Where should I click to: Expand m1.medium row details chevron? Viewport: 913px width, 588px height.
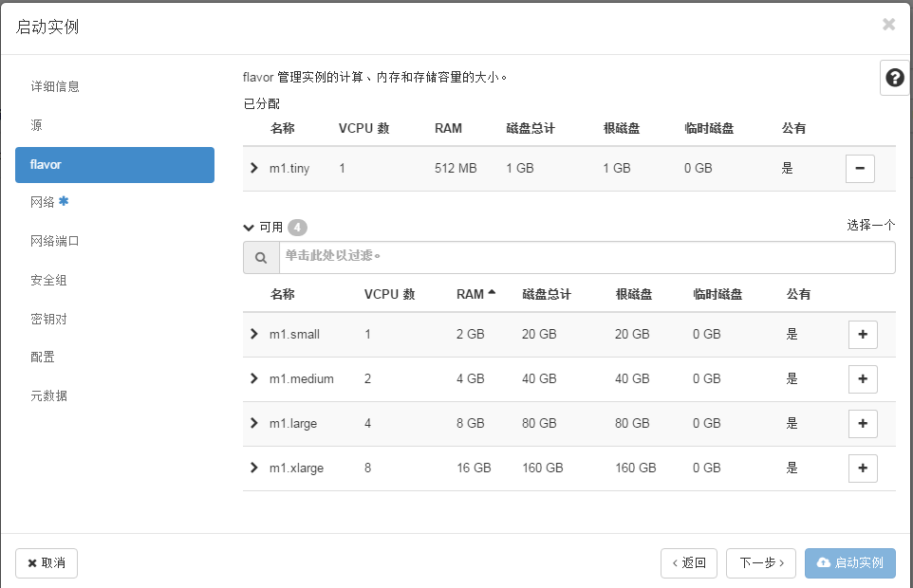253,378
